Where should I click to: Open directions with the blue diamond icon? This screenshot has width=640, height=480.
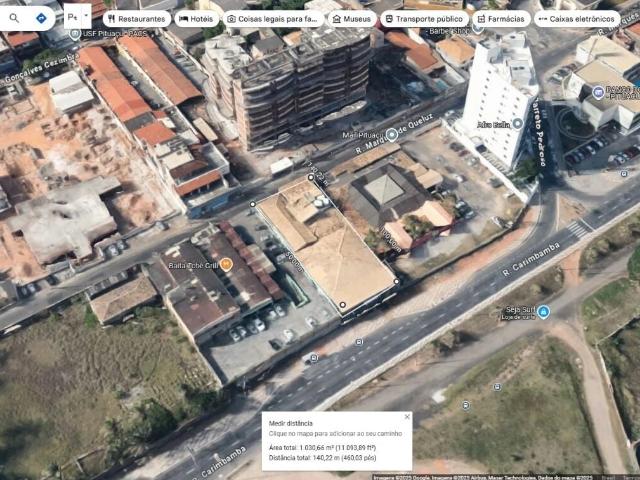pyautogui.click(x=41, y=18)
